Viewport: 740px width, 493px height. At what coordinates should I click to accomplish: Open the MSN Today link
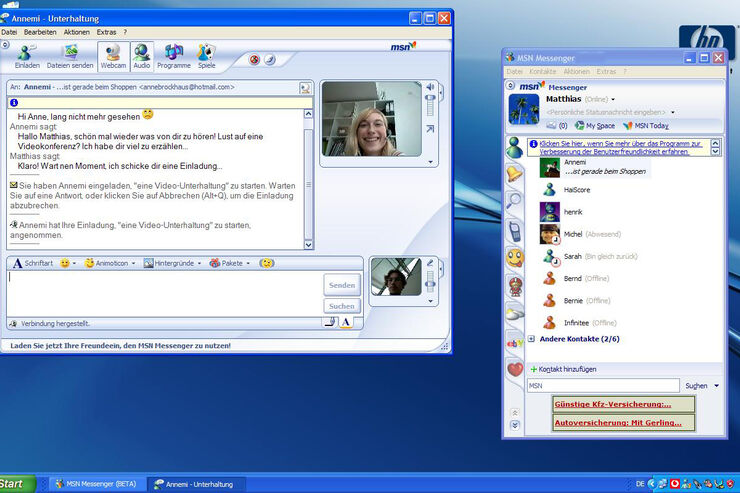point(646,125)
